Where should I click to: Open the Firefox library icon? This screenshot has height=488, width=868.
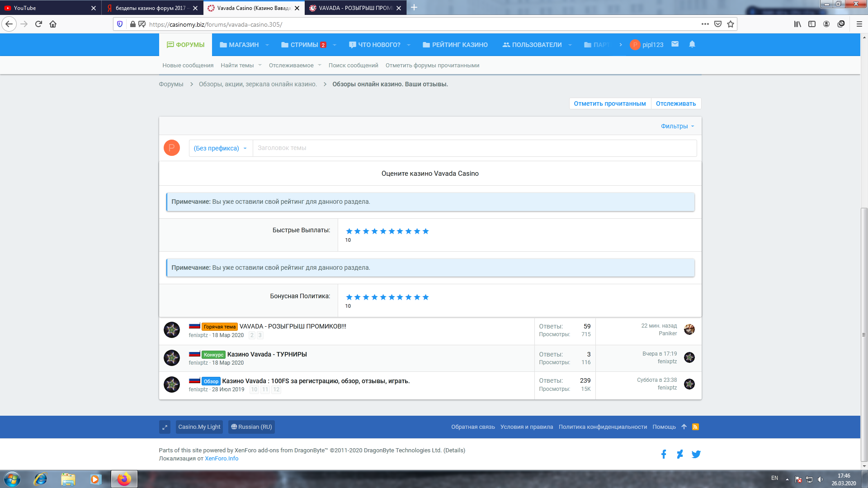tap(797, 24)
